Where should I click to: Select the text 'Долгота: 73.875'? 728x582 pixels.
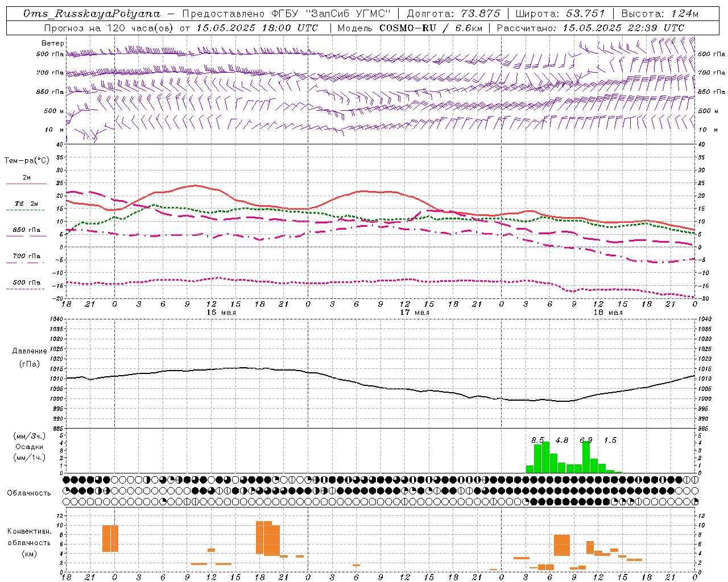pos(454,14)
